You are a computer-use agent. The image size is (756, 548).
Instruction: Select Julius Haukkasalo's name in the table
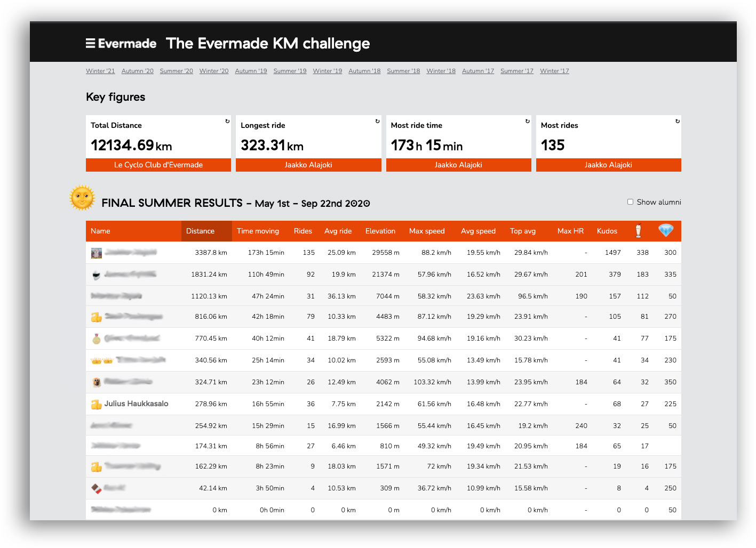(x=136, y=404)
